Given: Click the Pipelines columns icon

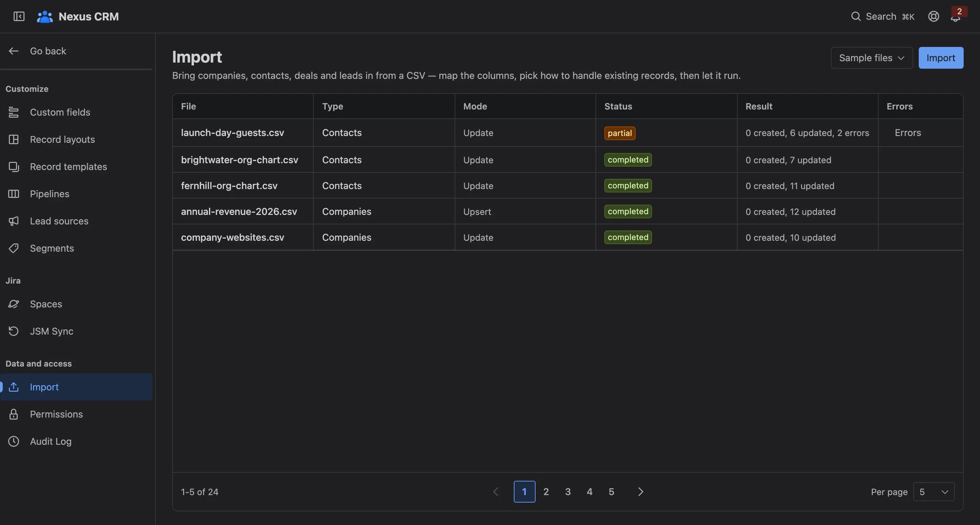Looking at the screenshot, I should (x=14, y=194).
